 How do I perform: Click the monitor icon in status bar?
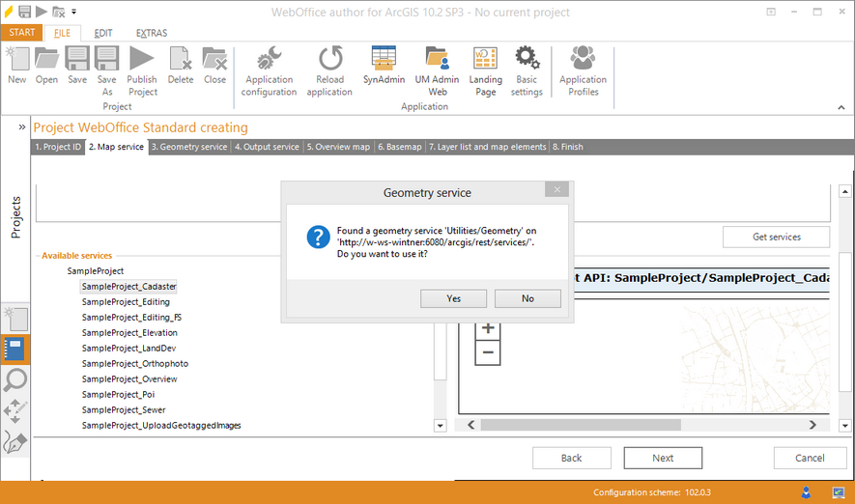coord(839,492)
